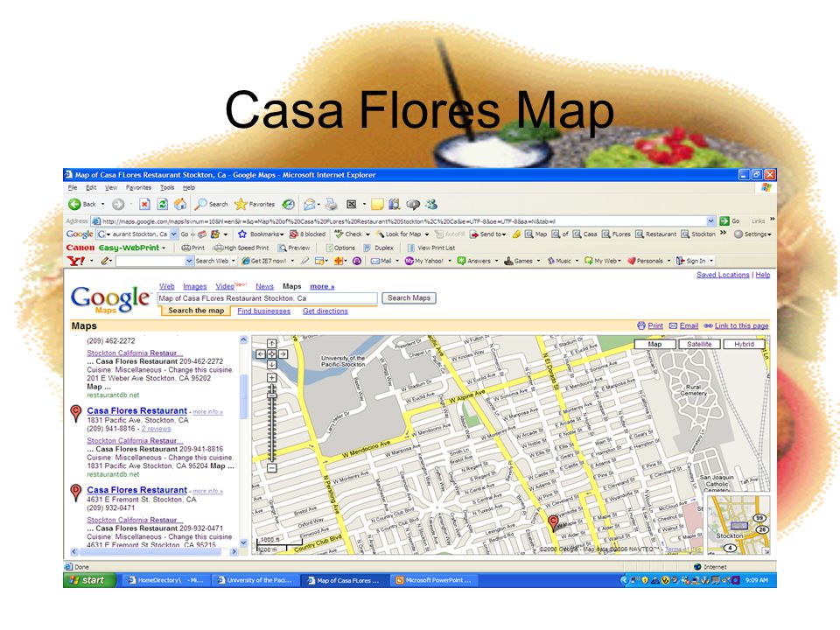
Task: Expand the Google toolbar search box dropdown
Action: click(x=173, y=234)
